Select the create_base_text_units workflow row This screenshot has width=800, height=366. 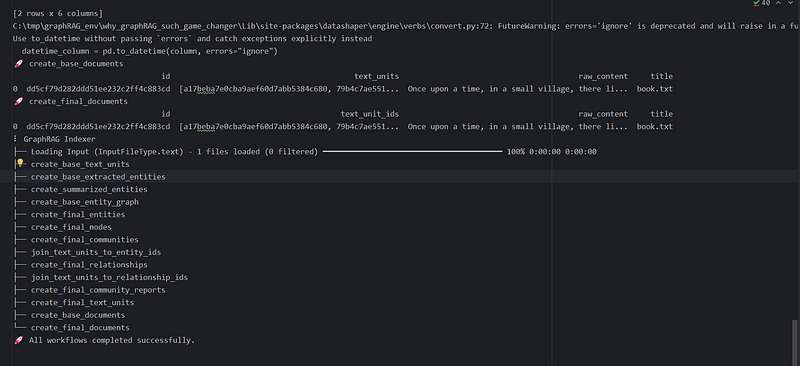click(x=80, y=164)
